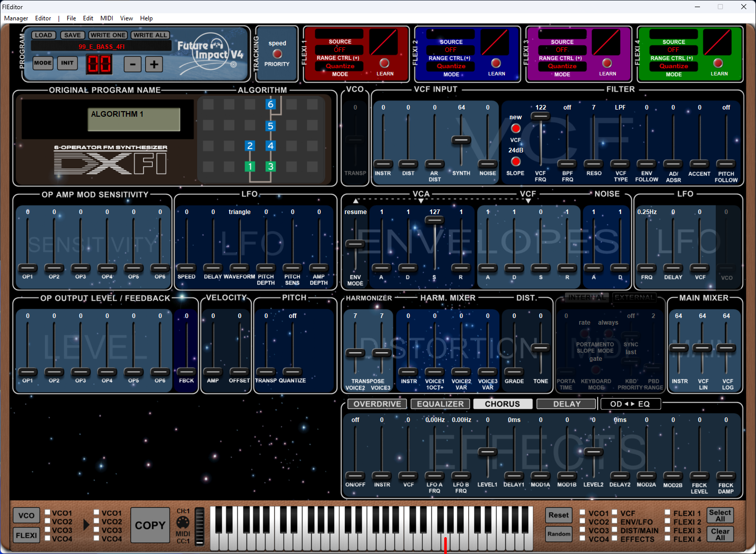The width and height of the screenshot is (756, 554).
Task: Click the Clear All button
Action: (x=720, y=534)
